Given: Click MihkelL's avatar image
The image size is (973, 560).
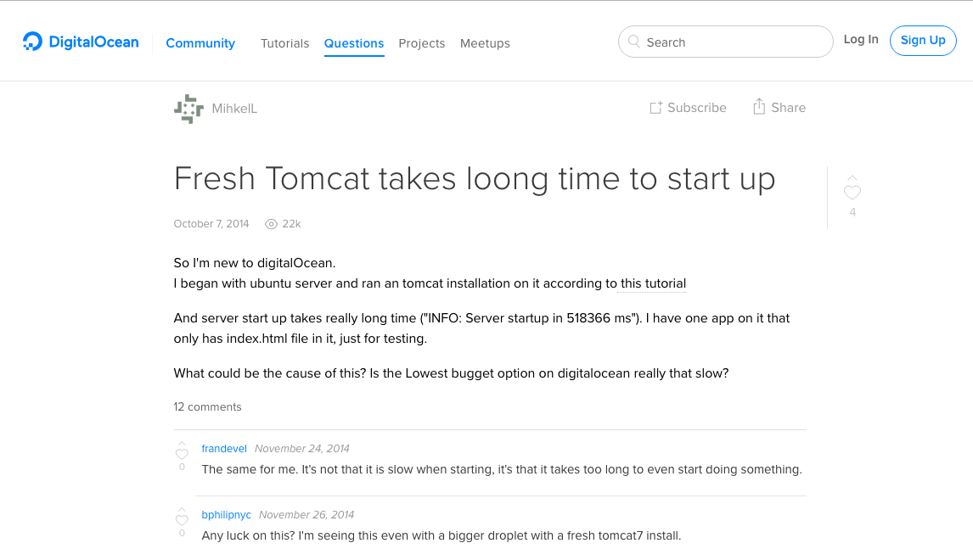Looking at the screenshot, I should 188,109.
